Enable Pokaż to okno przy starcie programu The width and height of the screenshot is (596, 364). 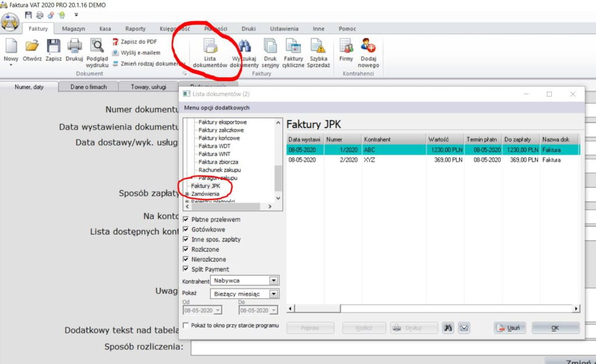186,326
